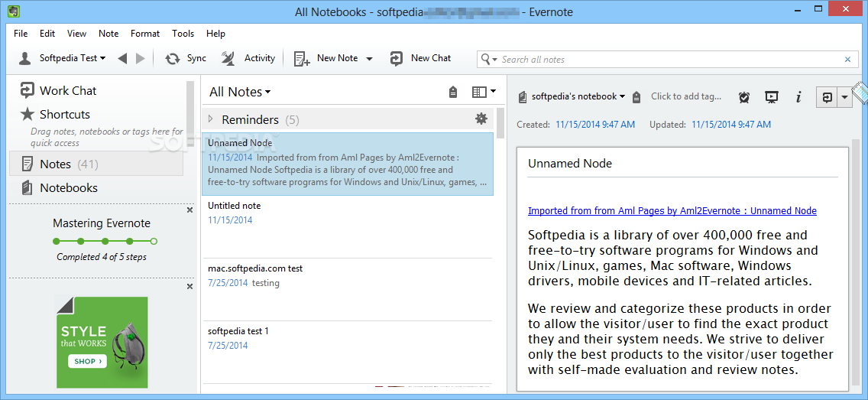Open the Format menu
The image size is (868, 400).
pyautogui.click(x=145, y=33)
